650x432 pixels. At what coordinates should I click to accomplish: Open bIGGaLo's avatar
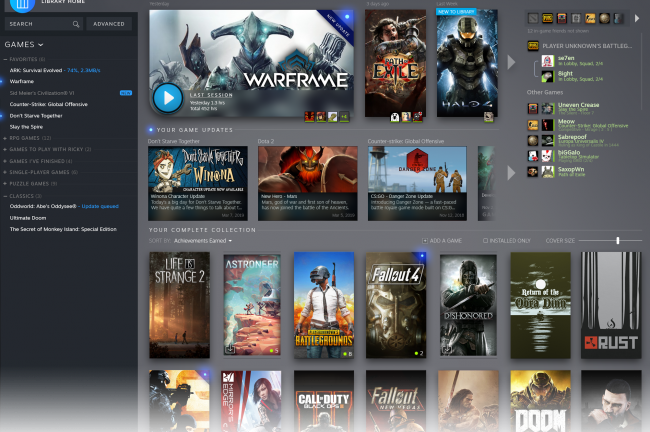(x=548, y=156)
